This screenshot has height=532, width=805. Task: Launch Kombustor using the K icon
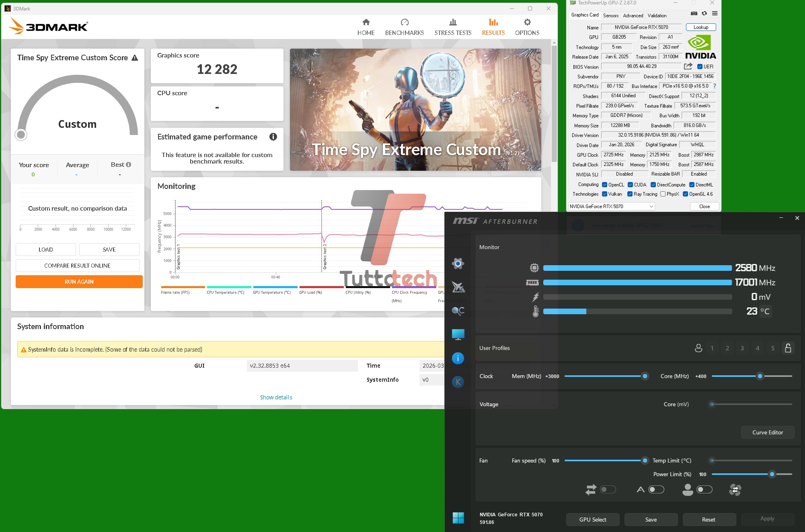(x=458, y=382)
